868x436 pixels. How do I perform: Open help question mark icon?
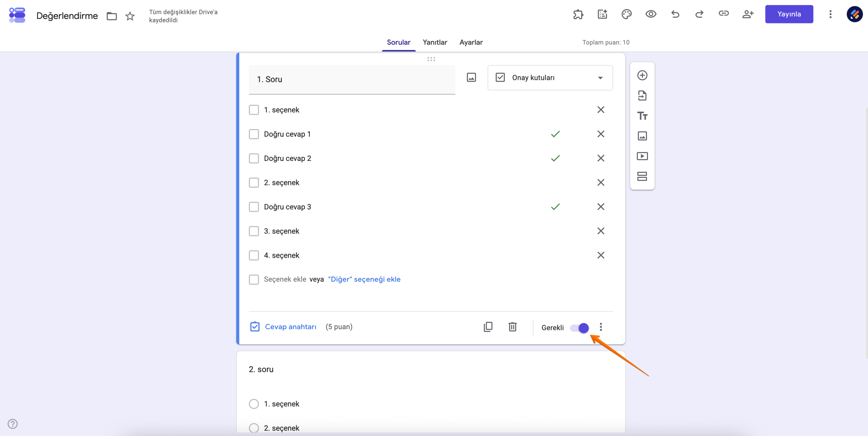13,424
